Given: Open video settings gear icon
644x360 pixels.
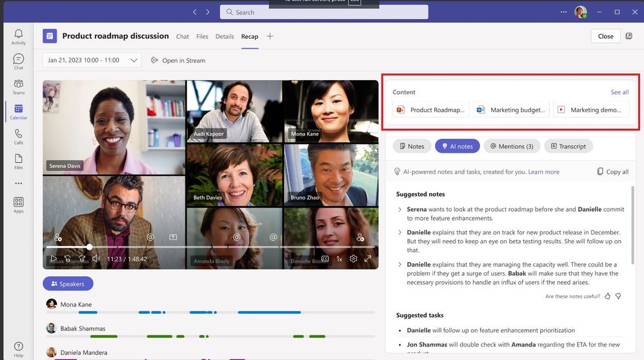Looking at the screenshot, I should 354,259.
